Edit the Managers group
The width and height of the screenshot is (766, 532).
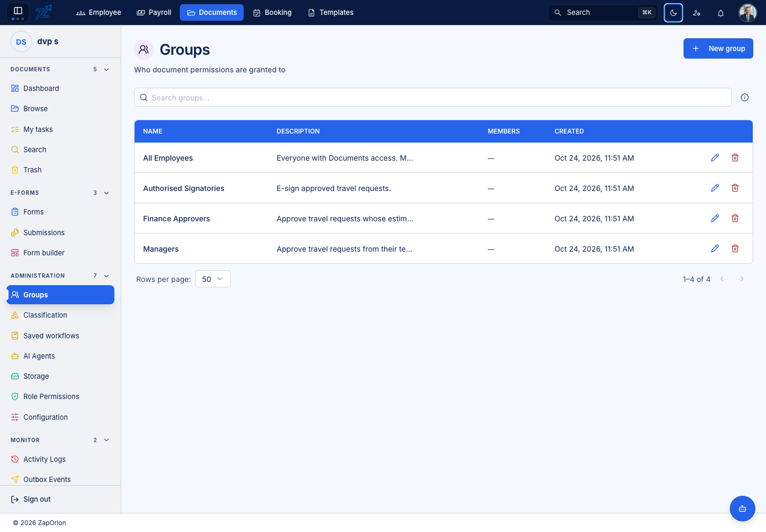715,248
